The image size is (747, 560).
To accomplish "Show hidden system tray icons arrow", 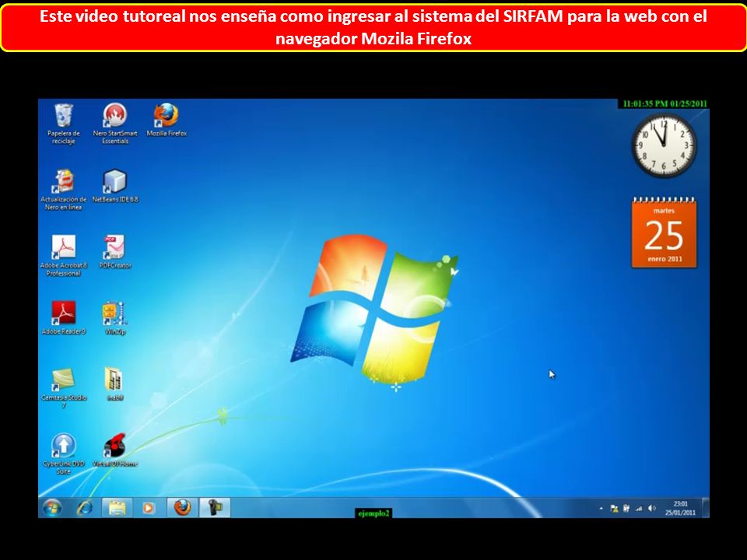I will (x=601, y=509).
